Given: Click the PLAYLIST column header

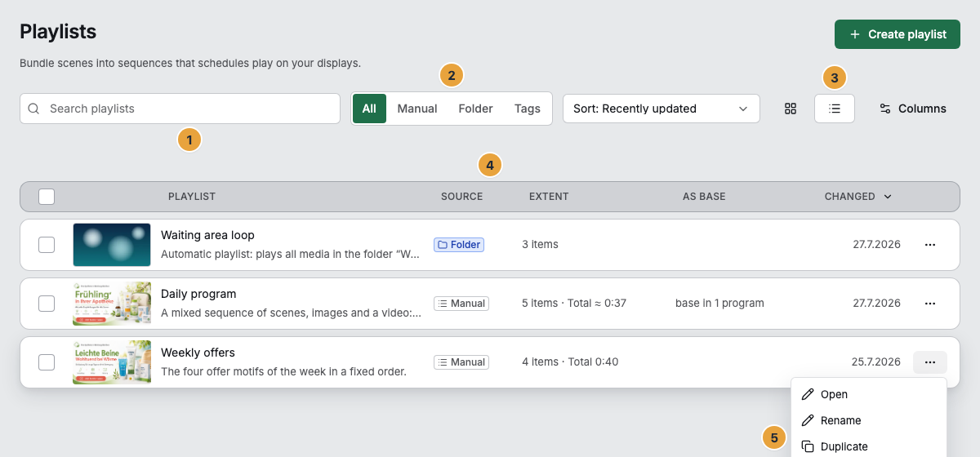Looking at the screenshot, I should pos(192,197).
